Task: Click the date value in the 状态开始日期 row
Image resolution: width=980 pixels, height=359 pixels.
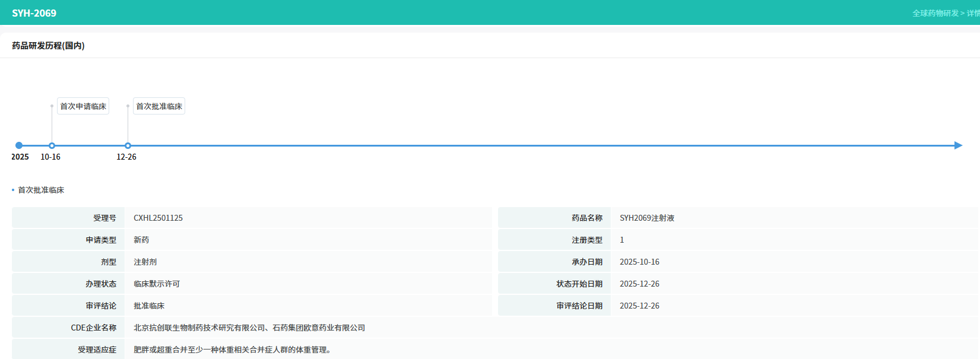Action: click(639, 284)
